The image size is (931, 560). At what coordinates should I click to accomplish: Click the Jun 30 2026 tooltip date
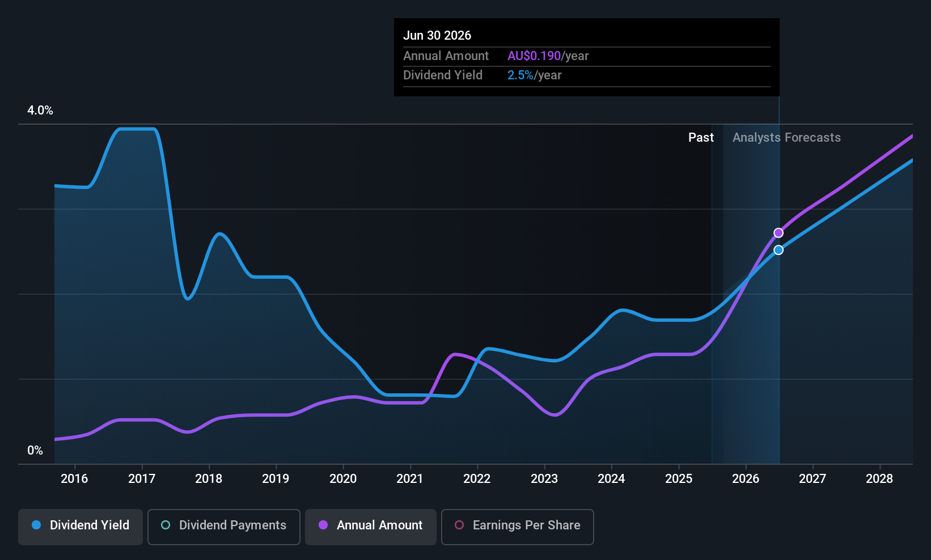tap(437, 35)
